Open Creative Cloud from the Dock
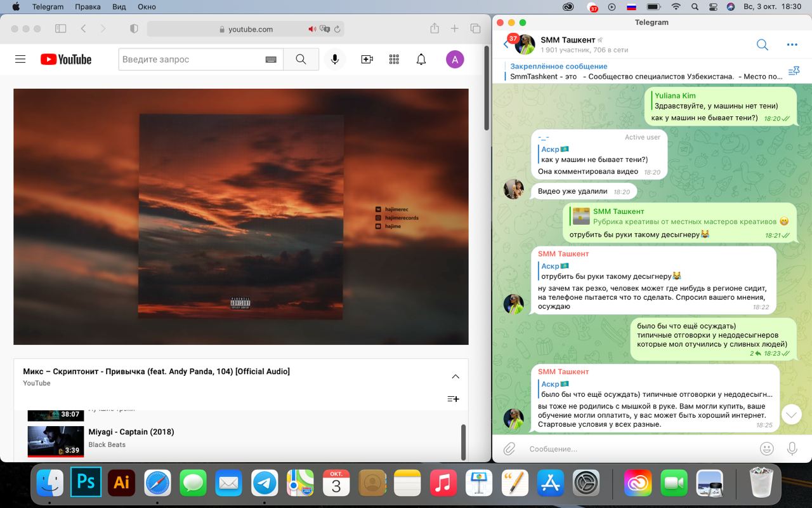812x508 pixels. pos(638,483)
